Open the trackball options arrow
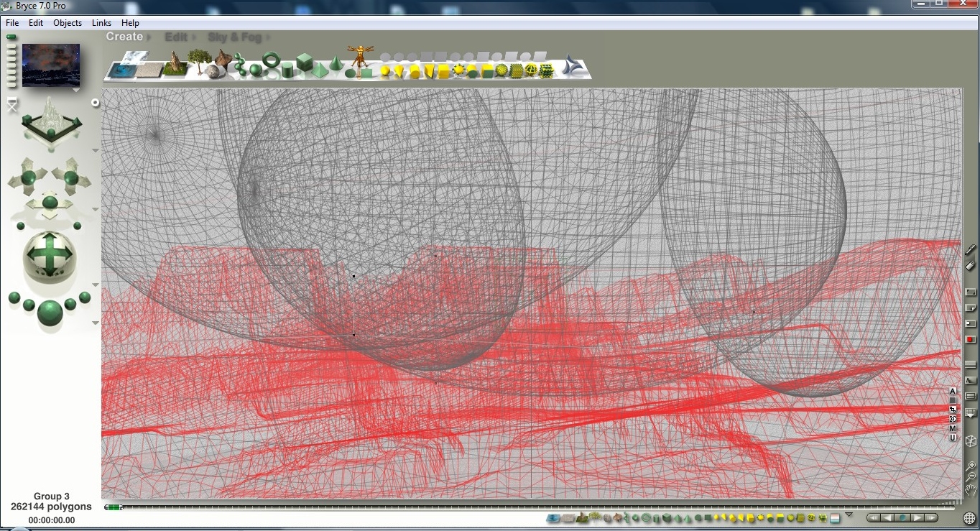Screen dimensions: 980x531 96,285
